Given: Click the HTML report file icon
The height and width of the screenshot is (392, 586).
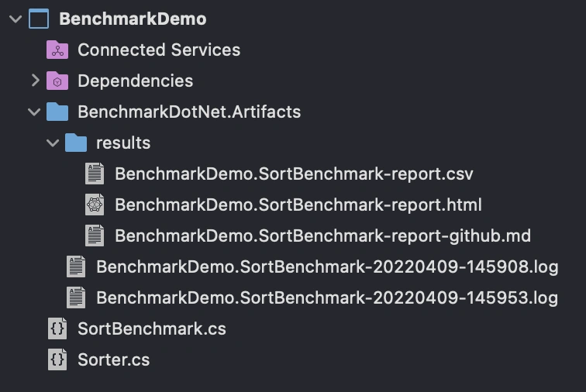Looking at the screenshot, I should [95, 205].
